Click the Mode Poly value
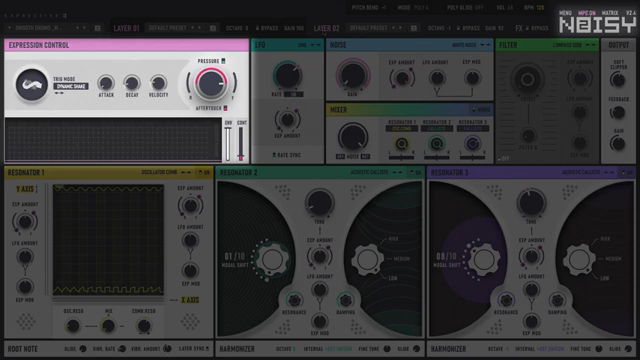 (421, 8)
